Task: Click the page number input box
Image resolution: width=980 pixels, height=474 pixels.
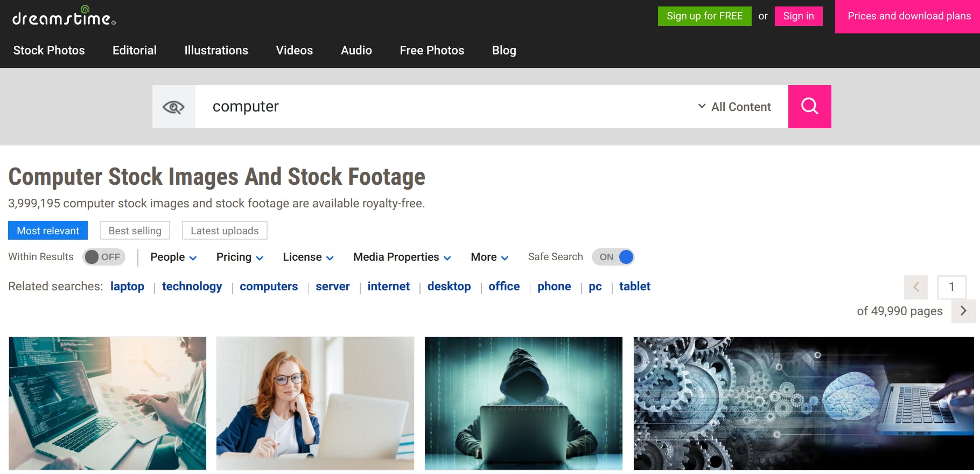Action: [951, 287]
